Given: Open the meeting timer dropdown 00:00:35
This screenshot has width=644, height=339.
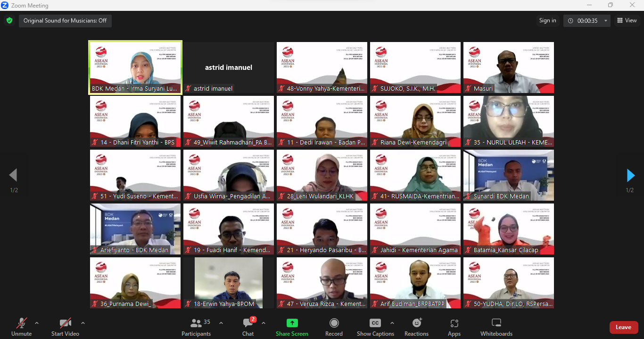Looking at the screenshot, I should coord(587,21).
